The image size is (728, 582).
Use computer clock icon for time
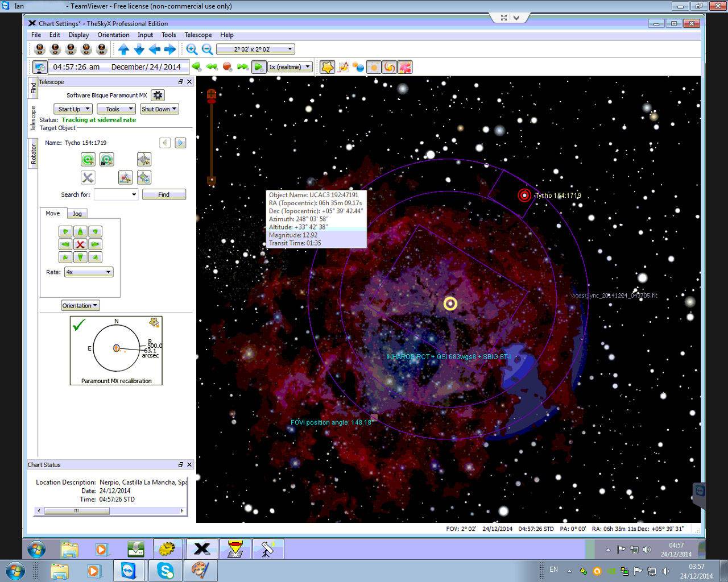[40, 67]
